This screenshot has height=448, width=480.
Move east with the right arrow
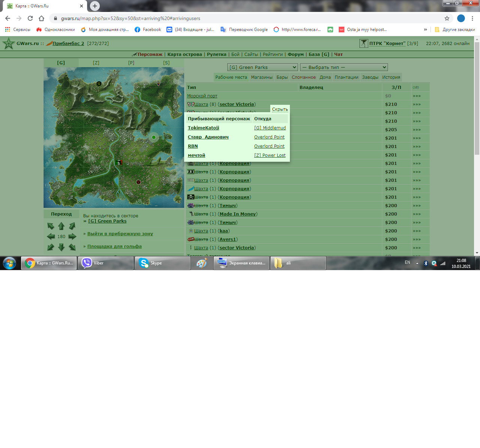(72, 236)
